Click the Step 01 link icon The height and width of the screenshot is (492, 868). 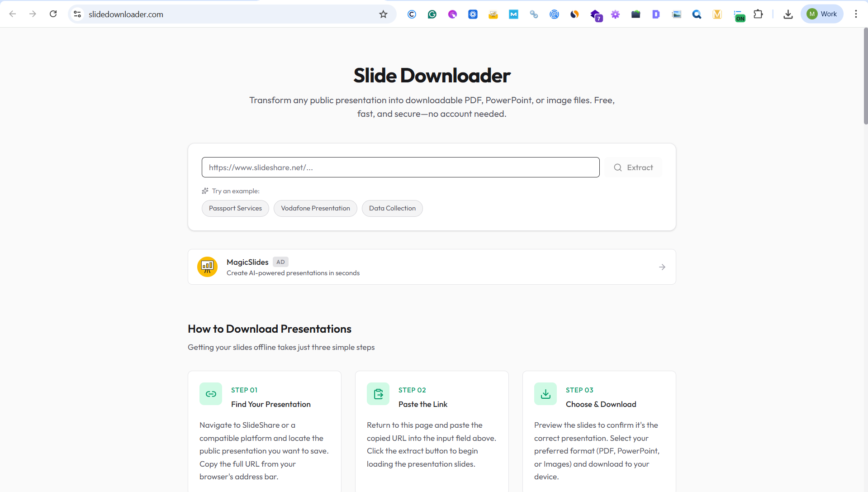tap(211, 394)
